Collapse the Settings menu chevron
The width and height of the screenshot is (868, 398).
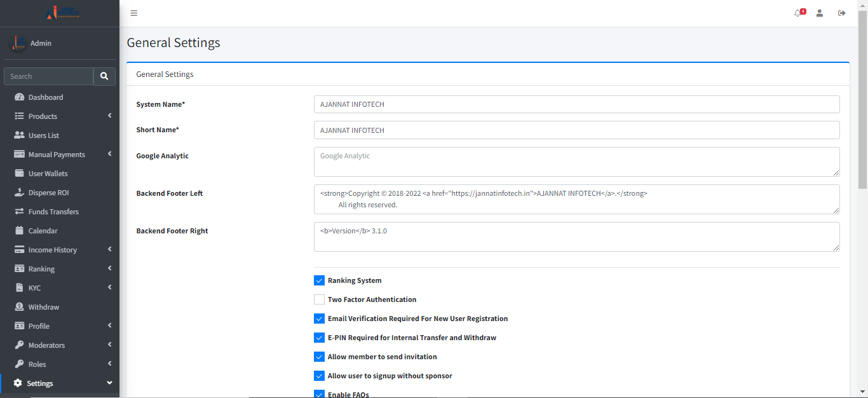tap(109, 383)
